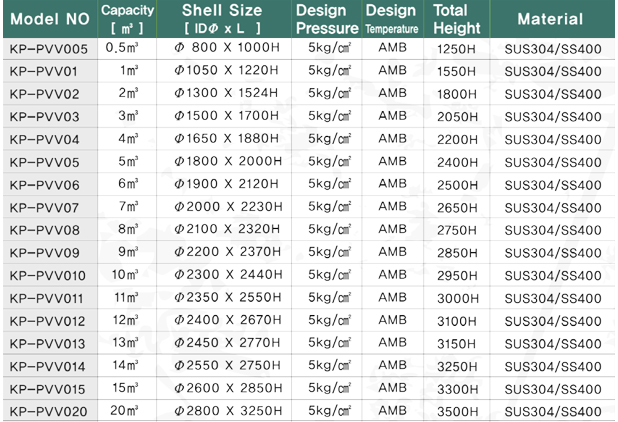Select model KP-PVV005 cell
The image size is (618, 422).
tap(50, 49)
